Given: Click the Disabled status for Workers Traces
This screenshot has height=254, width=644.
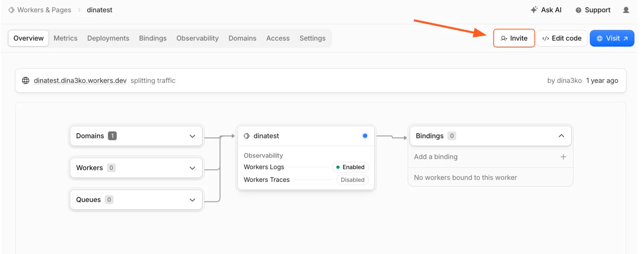Looking at the screenshot, I should [x=353, y=180].
